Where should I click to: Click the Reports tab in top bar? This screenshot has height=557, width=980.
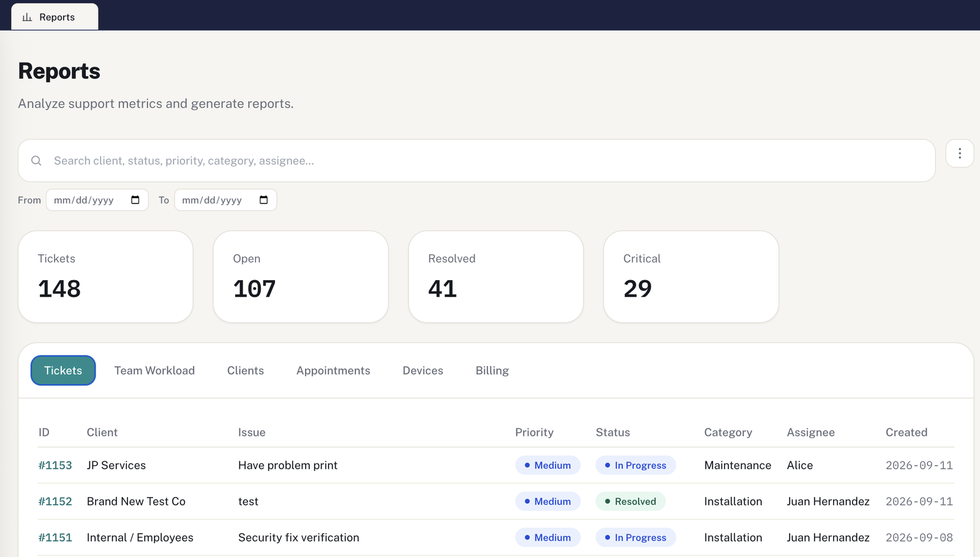tap(55, 17)
